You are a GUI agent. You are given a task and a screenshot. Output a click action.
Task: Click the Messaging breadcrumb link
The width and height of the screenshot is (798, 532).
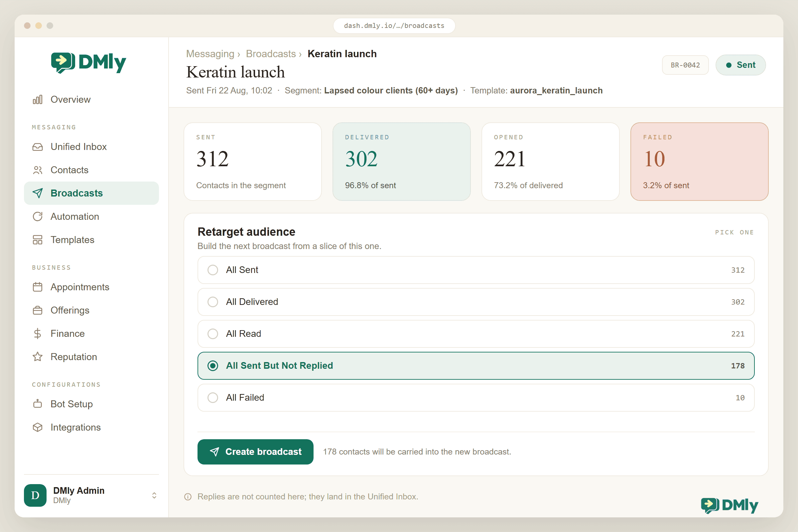click(210, 54)
